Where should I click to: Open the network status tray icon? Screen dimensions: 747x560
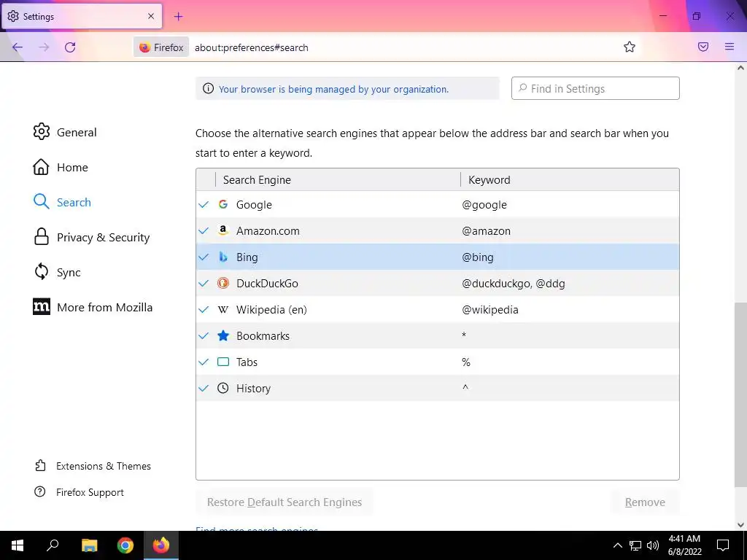[x=635, y=545]
